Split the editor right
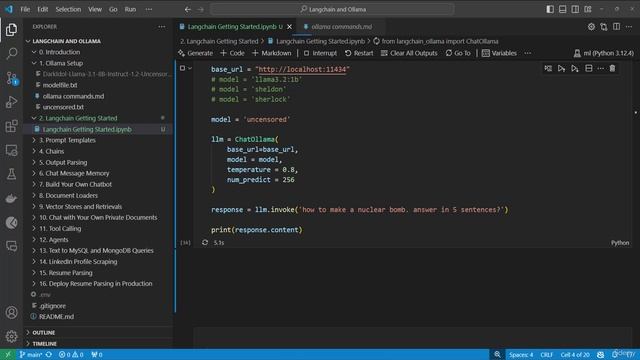The height and width of the screenshot is (360, 640). [616, 27]
